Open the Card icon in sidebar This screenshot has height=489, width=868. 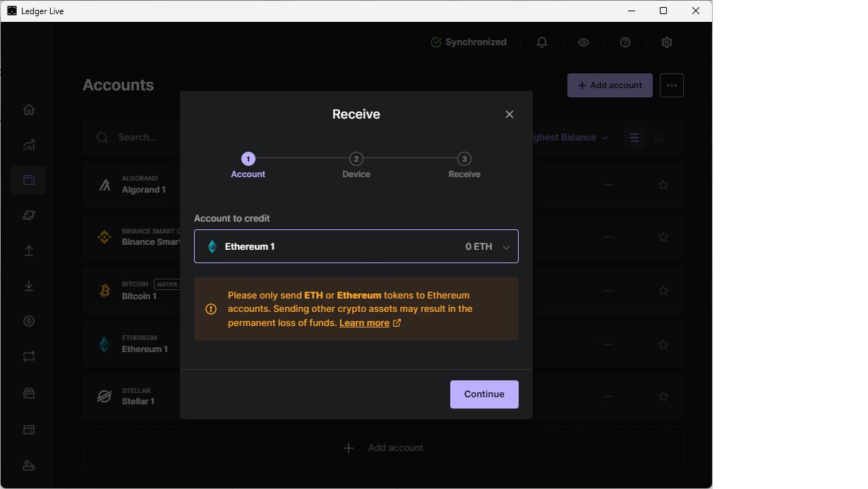click(x=29, y=429)
